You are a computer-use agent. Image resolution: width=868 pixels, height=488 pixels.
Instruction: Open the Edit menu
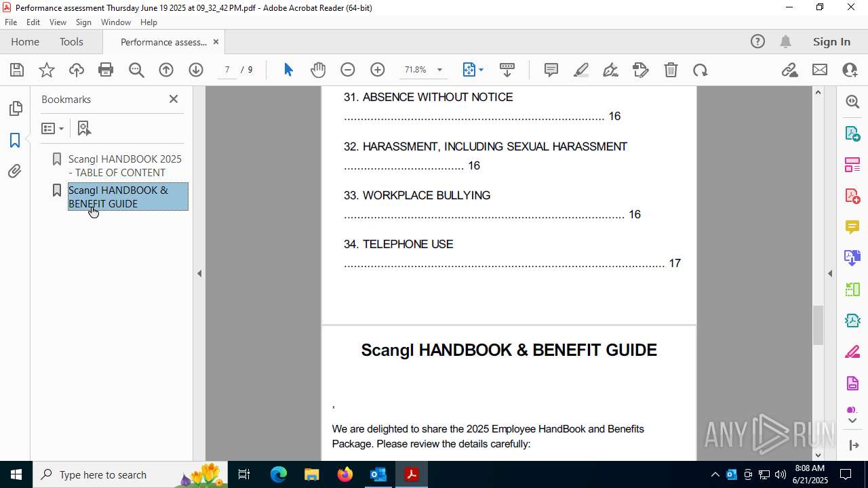(x=33, y=22)
